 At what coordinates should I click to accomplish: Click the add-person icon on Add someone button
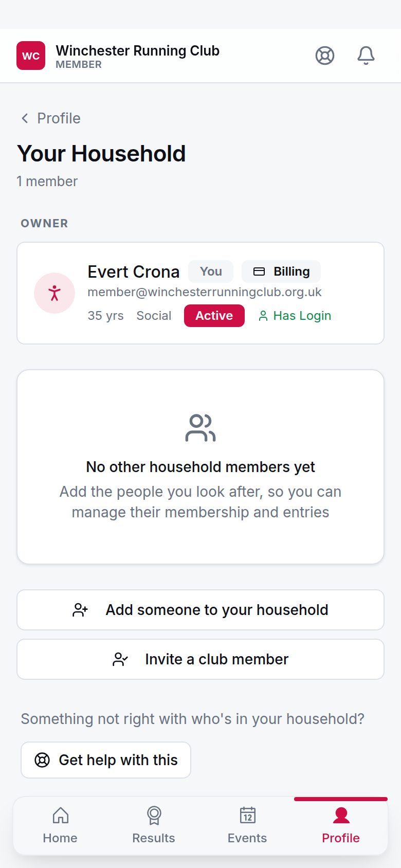pyautogui.click(x=80, y=610)
